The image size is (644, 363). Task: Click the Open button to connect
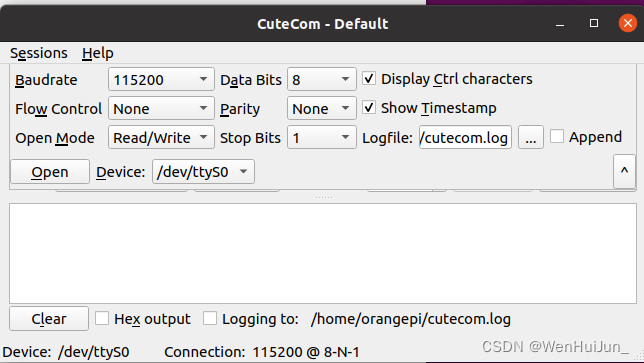(x=50, y=172)
